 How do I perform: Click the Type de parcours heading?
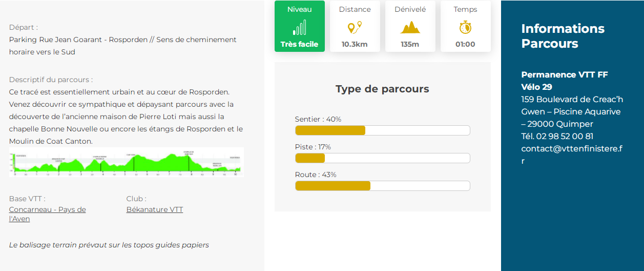[x=382, y=89]
